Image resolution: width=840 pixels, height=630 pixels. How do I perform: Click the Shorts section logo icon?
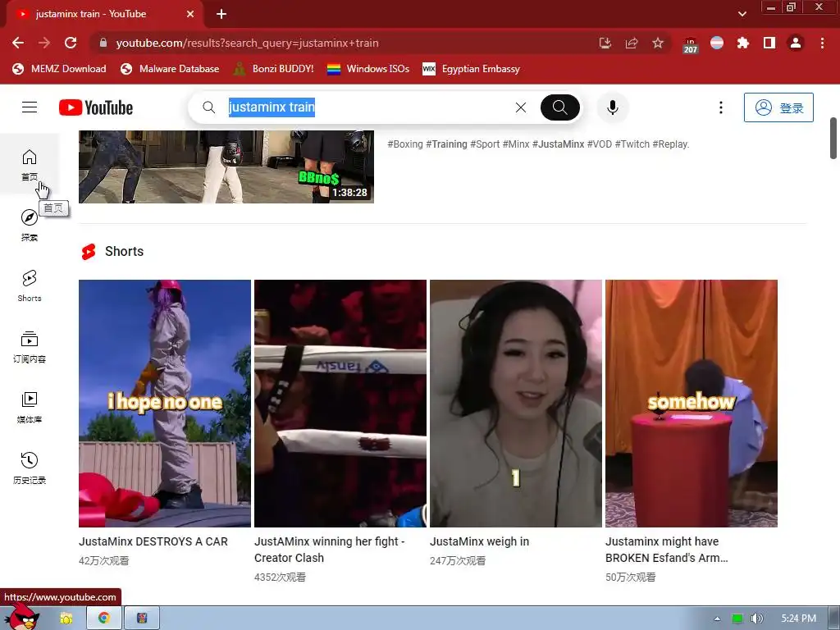click(89, 252)
